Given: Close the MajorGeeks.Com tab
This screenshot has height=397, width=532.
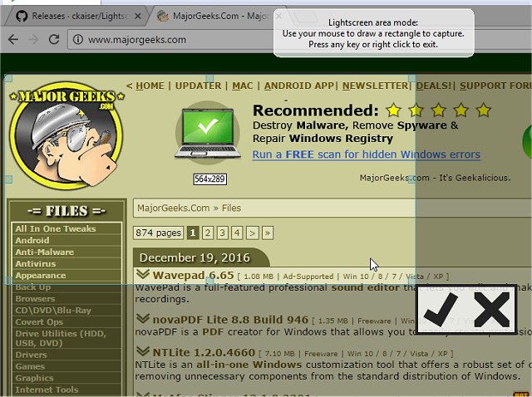Looking at the screenshot, I should coord(279,16).
